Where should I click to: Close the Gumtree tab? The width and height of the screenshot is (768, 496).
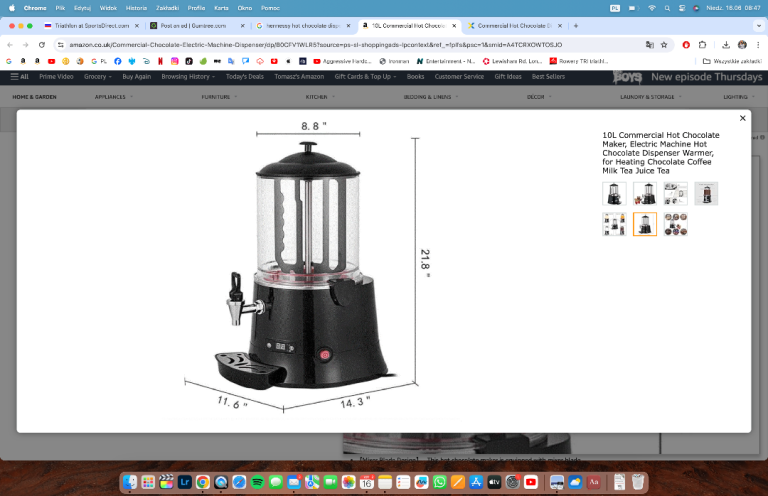[x=242, y=25]
